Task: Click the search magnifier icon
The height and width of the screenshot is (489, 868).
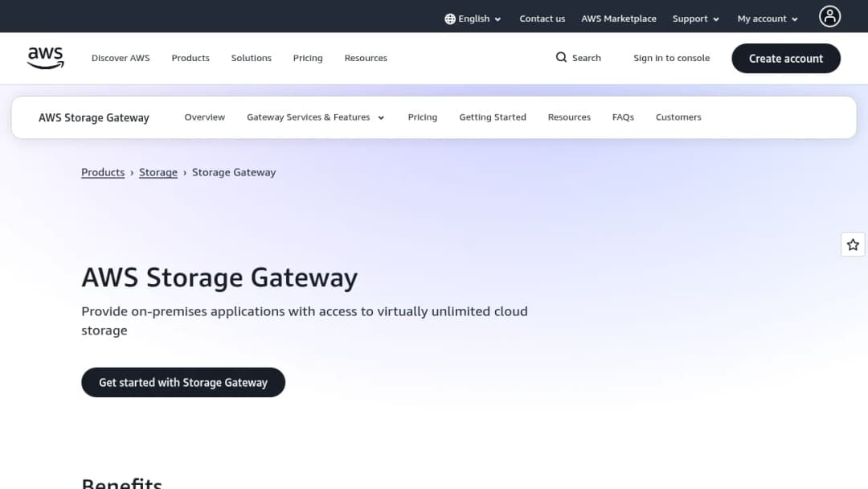Action: 561,58
